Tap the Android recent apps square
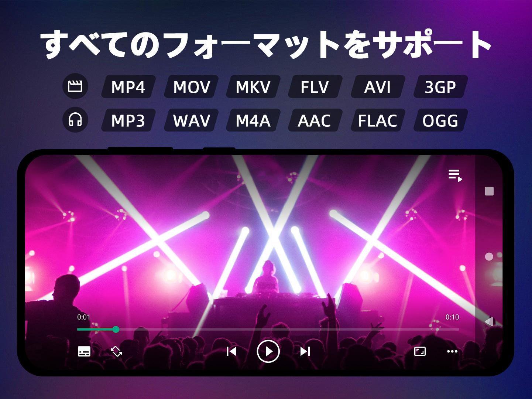The width and height of the screenshot is (532, 399). click(489, 191)
